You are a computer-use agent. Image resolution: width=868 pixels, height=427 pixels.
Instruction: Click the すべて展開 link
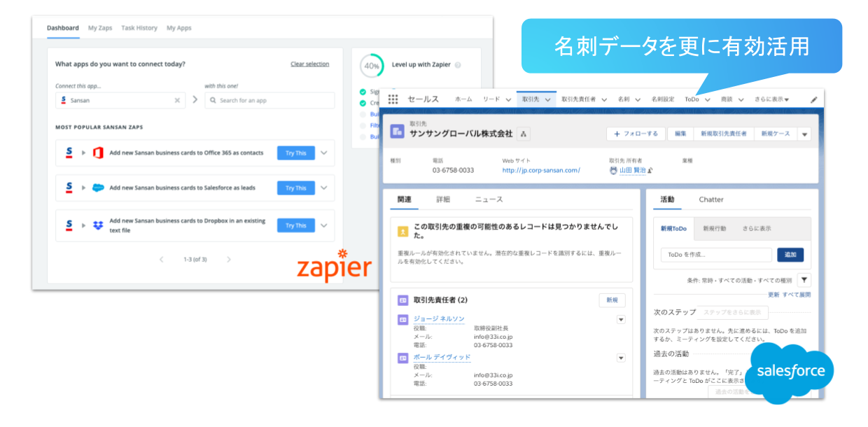[796, 295]
